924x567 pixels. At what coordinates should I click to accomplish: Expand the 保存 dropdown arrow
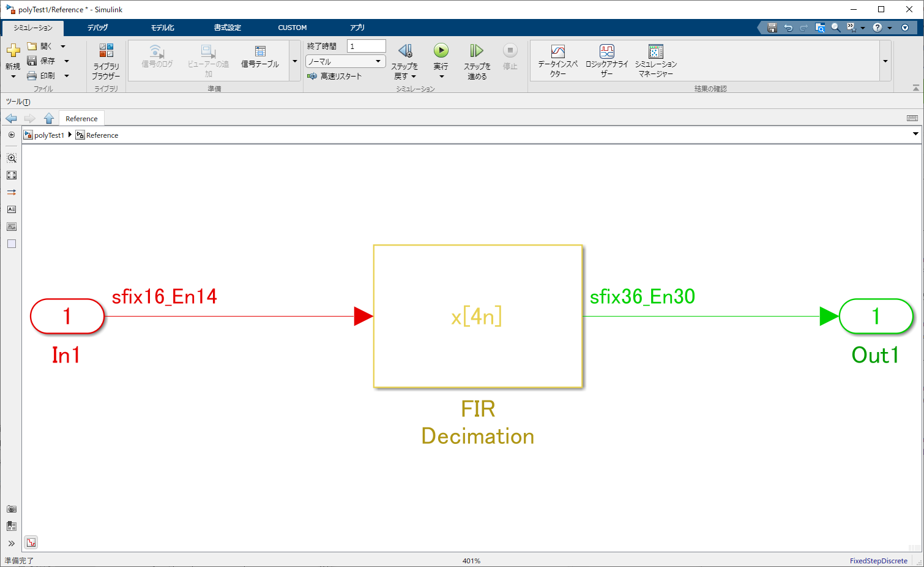point(67,61)
